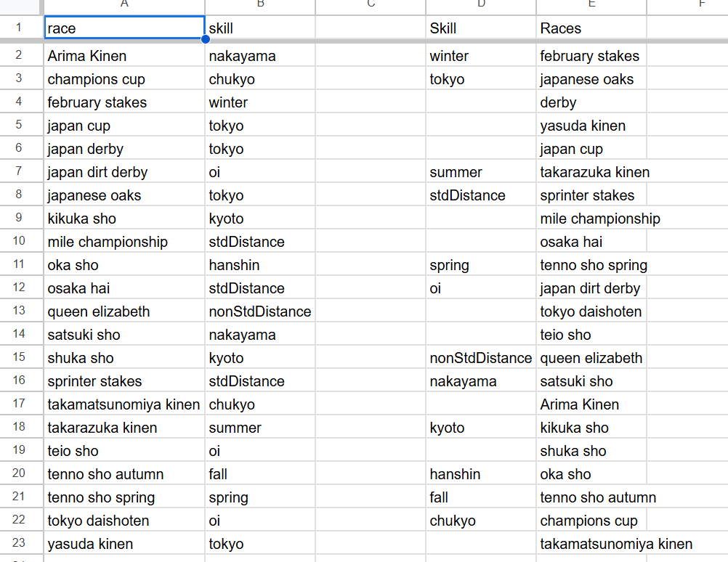Select row 23 via its row header

[21, 542]
